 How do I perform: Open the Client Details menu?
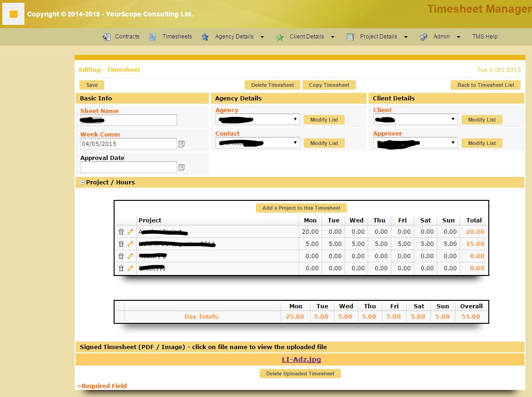click(x=307, y=37)
